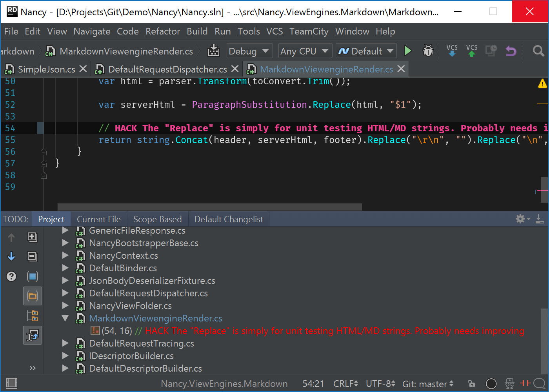Open VCS history clock icon

coord(491,51)
